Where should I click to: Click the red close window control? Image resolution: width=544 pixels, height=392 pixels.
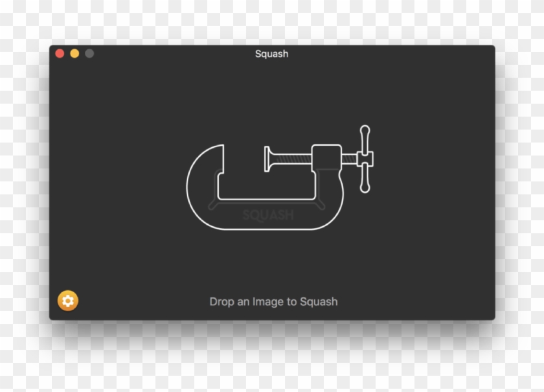coord(60,53)
